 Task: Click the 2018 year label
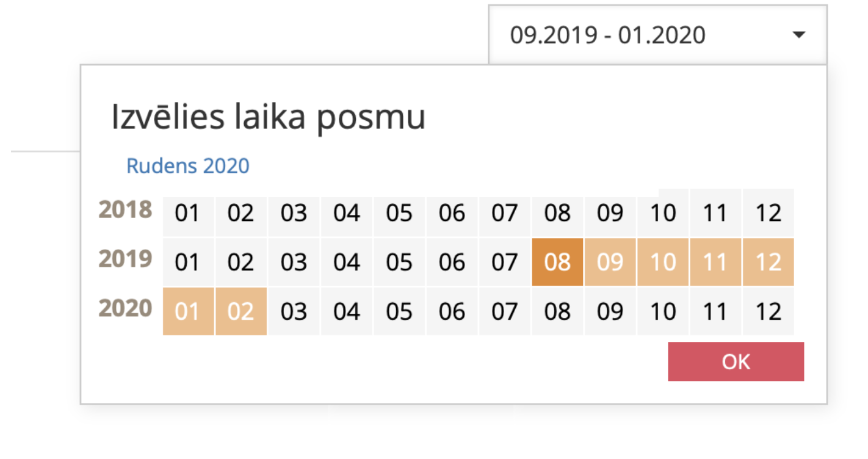tap(125, 210)
